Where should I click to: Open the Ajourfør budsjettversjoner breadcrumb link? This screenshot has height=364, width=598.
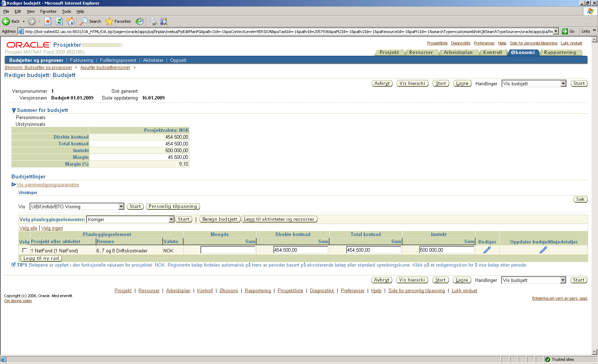(x=105, y=68)
